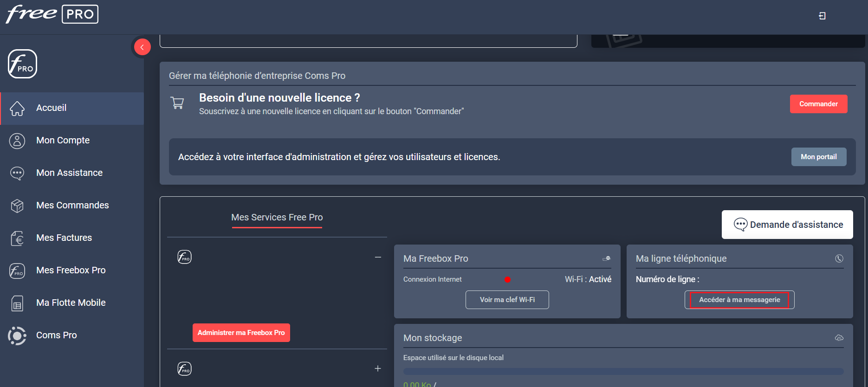This screenshot has height=387, width=868.
Task: Click the Freebox Pro badge in sidebar
Action: (22, 64)
